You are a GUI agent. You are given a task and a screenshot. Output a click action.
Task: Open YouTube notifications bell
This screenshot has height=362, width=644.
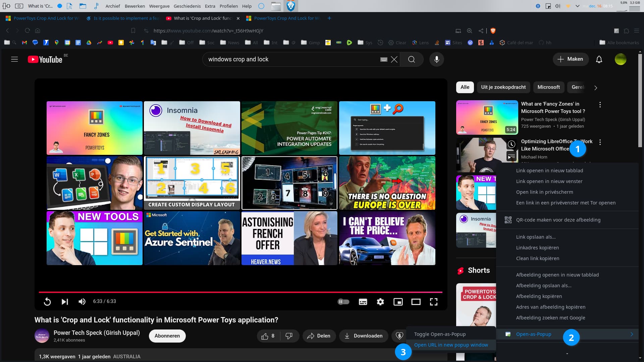click(599, 59)
